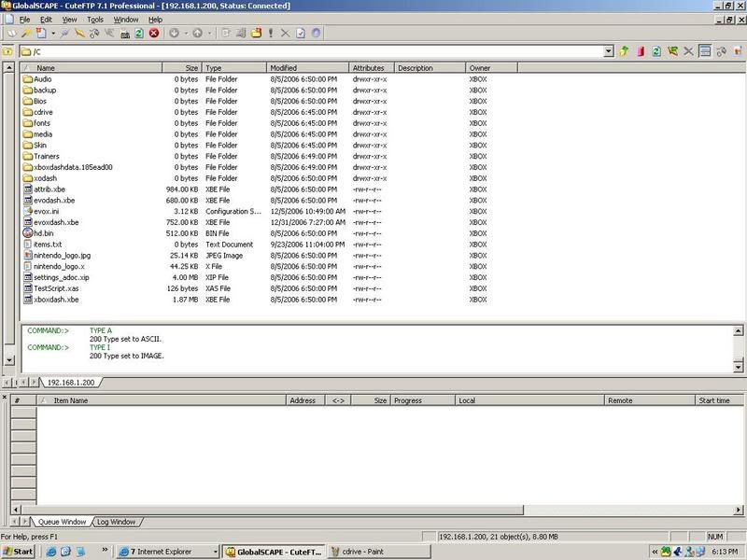Viewport: 747px width, 560px height.
Task: Select the evox.ini file
Action: click(47, 212)
